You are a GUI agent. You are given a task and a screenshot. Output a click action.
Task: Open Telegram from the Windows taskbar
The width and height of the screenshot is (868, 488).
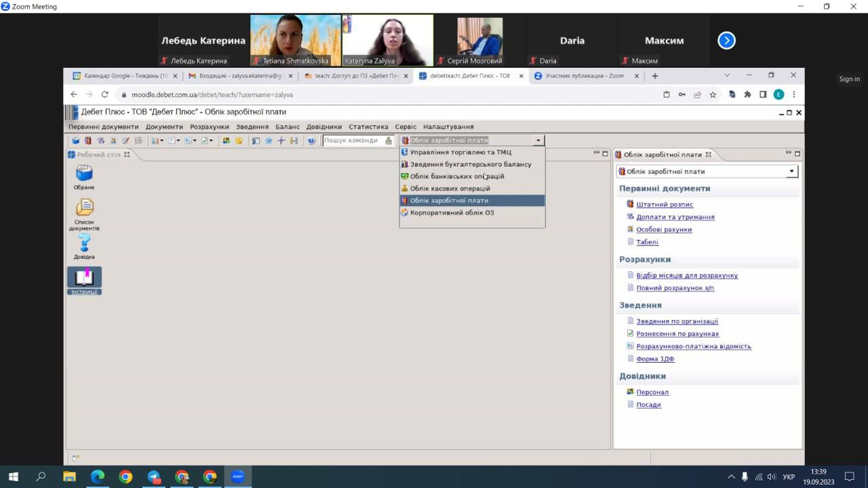tap(154, 476)
